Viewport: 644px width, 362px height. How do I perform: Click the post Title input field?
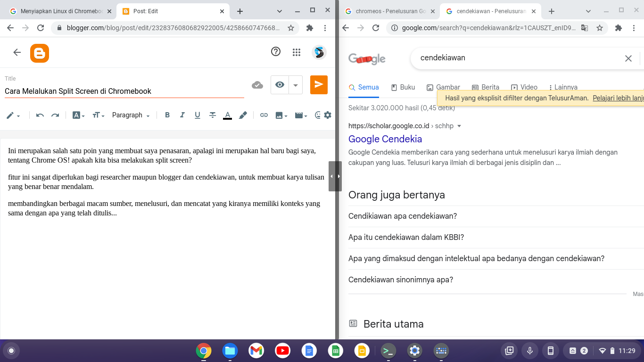pos(124,91)
